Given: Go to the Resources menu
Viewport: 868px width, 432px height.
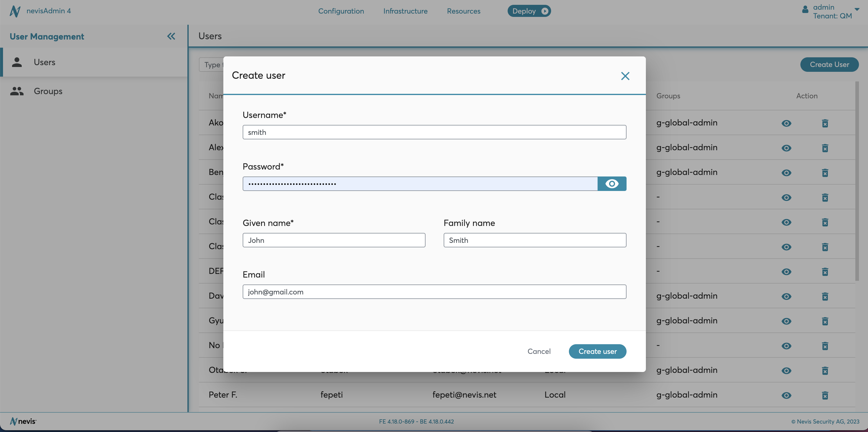Looking at the screenshot, I should tap(463, 11).
